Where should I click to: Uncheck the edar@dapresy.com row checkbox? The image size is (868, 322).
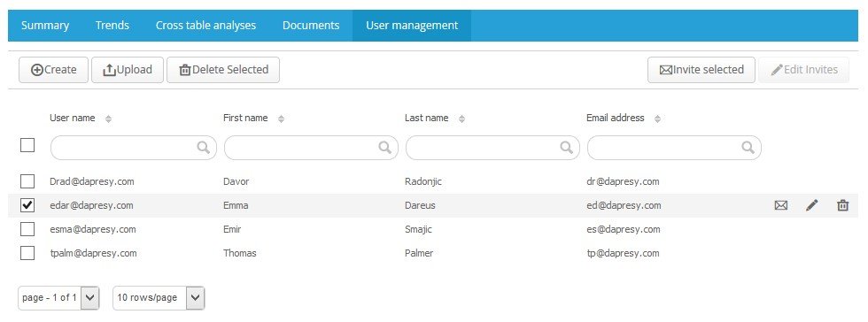pos(27,205)
